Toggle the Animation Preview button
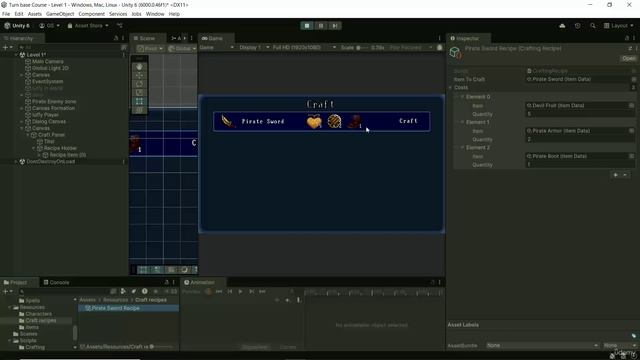The height and width of the screenshot is (360, 640). [191, 291]
